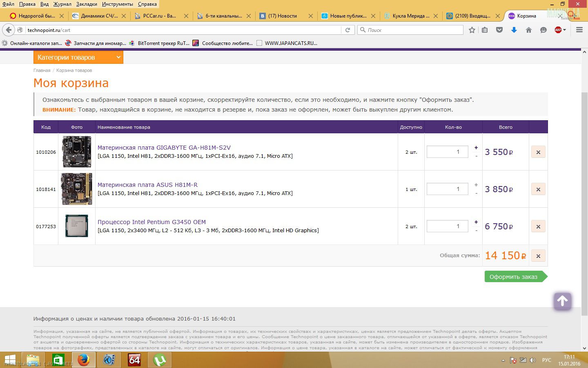Click the Intel Pentium processor thumbnail
This screenshot has width=588, height=368.
(77, 226)
